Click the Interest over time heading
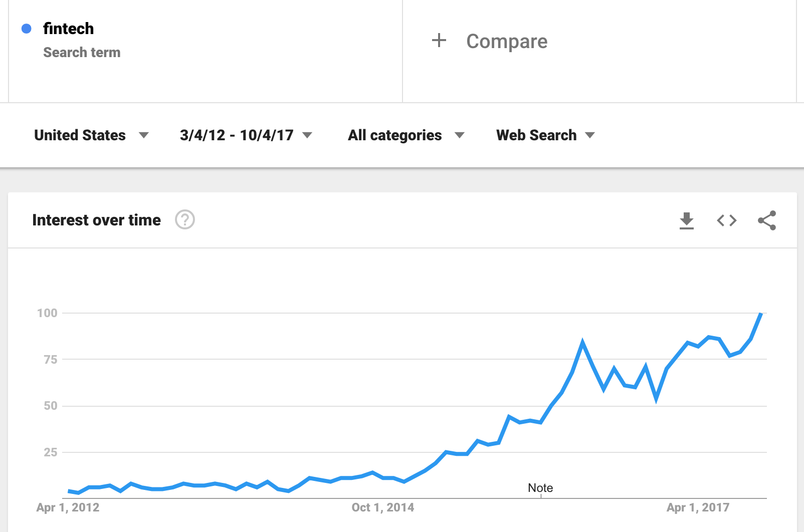Screen dimensions: 804x532 (x=97, y=220)
